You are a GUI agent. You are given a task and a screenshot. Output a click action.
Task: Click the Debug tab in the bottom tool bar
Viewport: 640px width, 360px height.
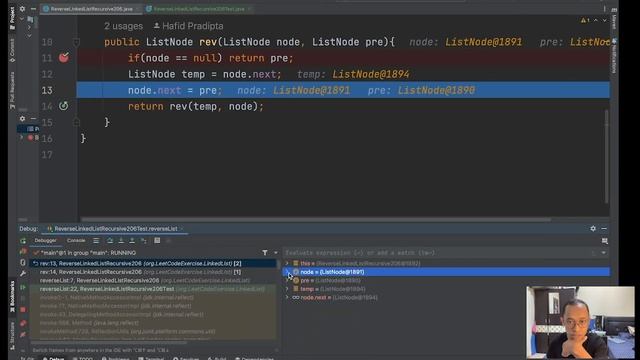pos(53,358)
